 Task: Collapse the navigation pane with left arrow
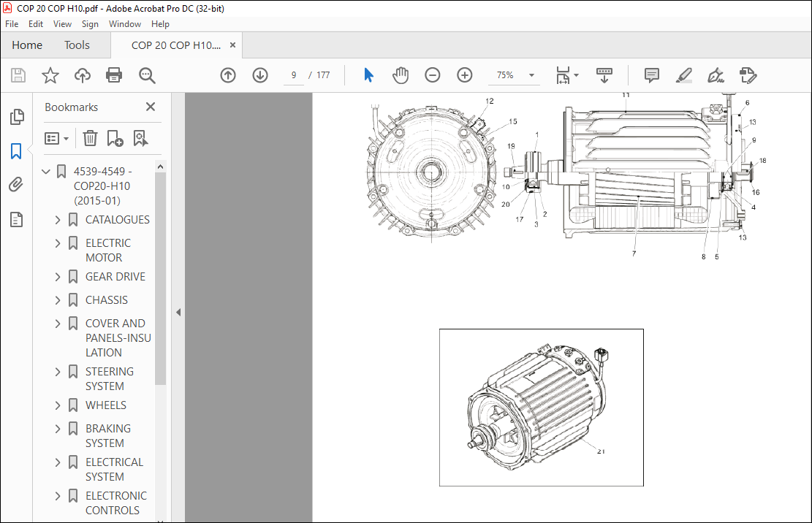178,313
